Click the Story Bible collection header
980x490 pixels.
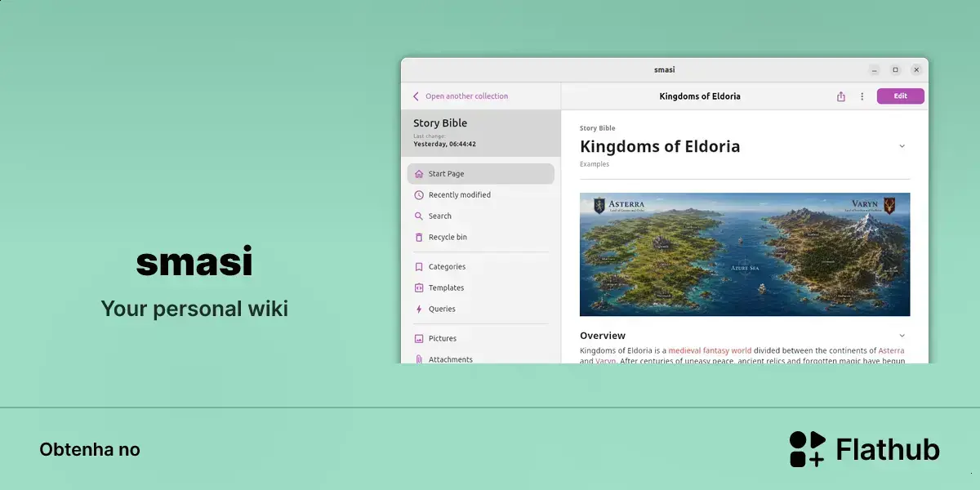tap(481, 133)
